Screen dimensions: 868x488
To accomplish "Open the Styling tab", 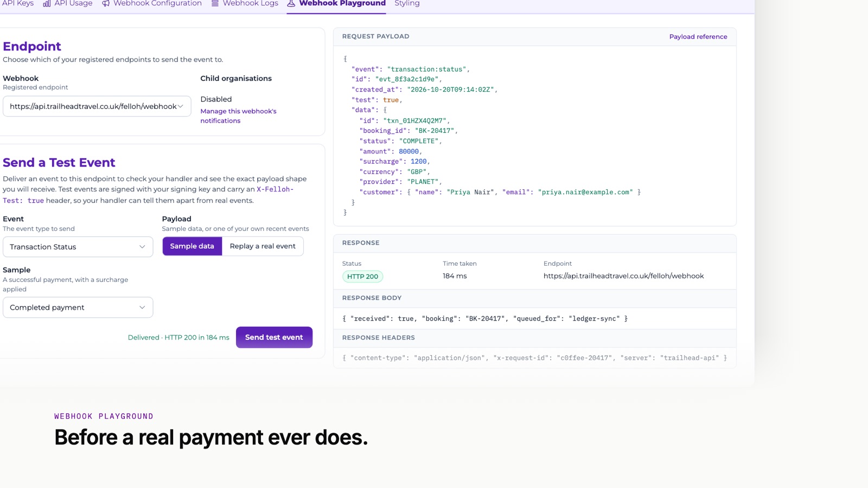I will pos(407,3).
